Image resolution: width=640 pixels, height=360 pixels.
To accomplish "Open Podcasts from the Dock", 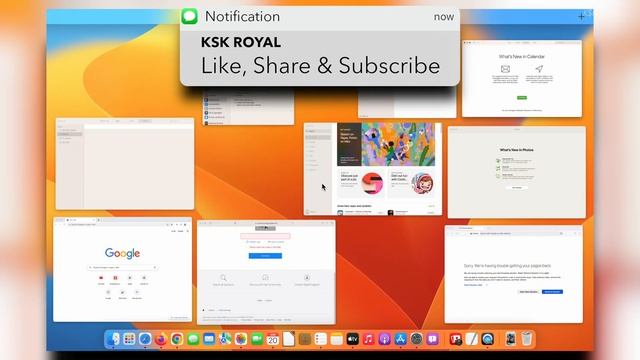I will pyautogui.click(x=384, y=339).
